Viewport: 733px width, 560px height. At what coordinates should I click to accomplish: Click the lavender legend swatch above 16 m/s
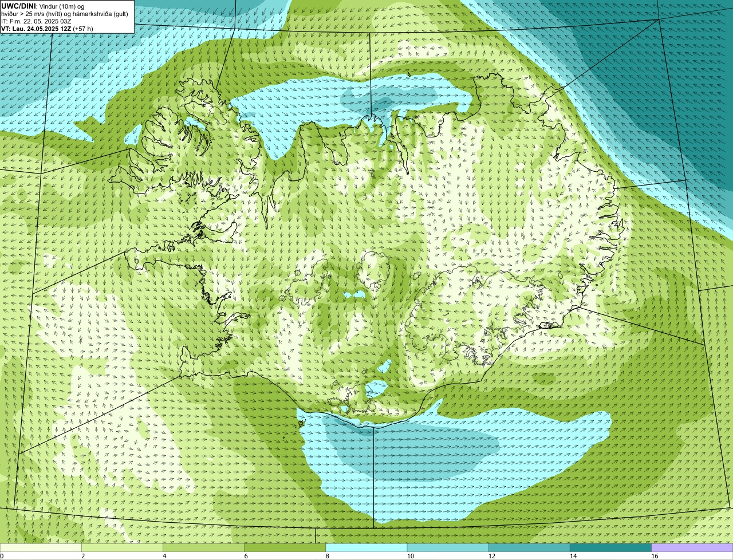click(692, 548)
